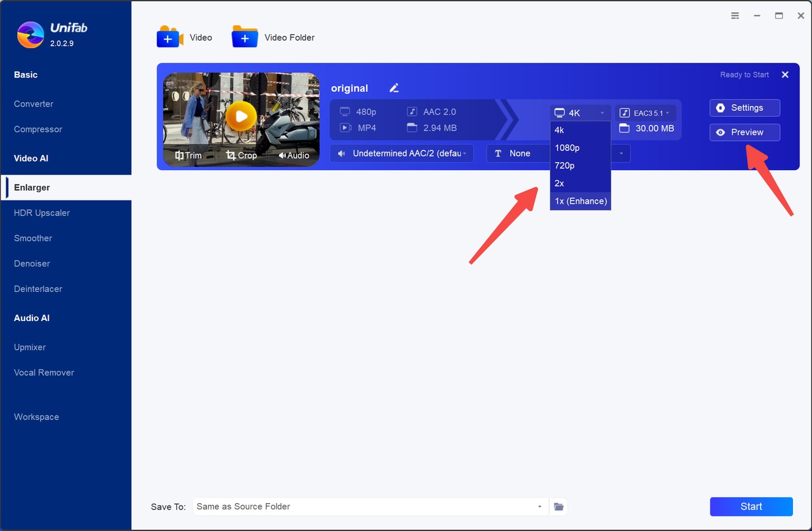Play the video thumbnail preview
Screen dimensions: 812x531
[x=241, y=116]
